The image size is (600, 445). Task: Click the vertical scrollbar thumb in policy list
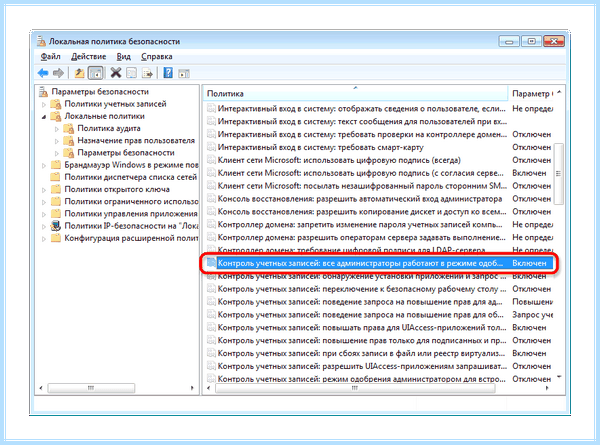[x=559, y=174]
